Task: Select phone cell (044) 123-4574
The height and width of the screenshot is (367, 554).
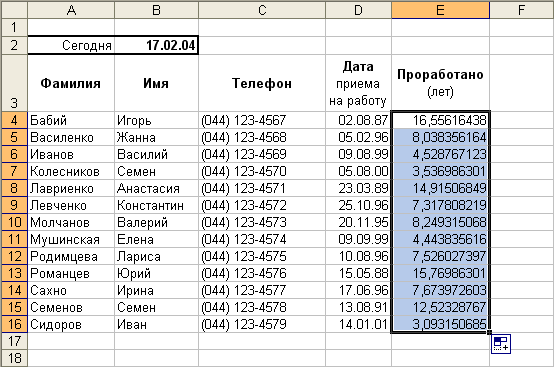Action: pyautogui.click(x=262, y=239)
